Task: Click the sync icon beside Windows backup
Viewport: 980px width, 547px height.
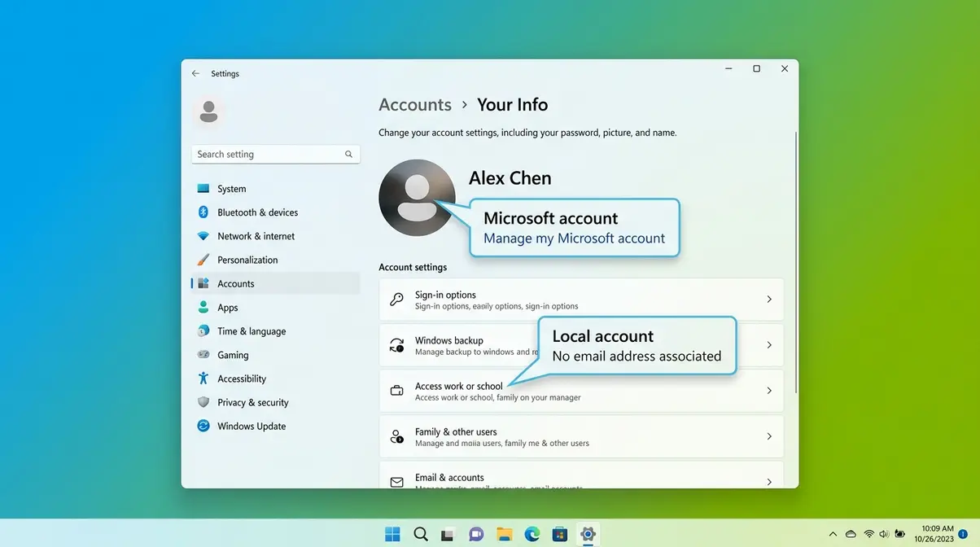Action: point(397,345)
